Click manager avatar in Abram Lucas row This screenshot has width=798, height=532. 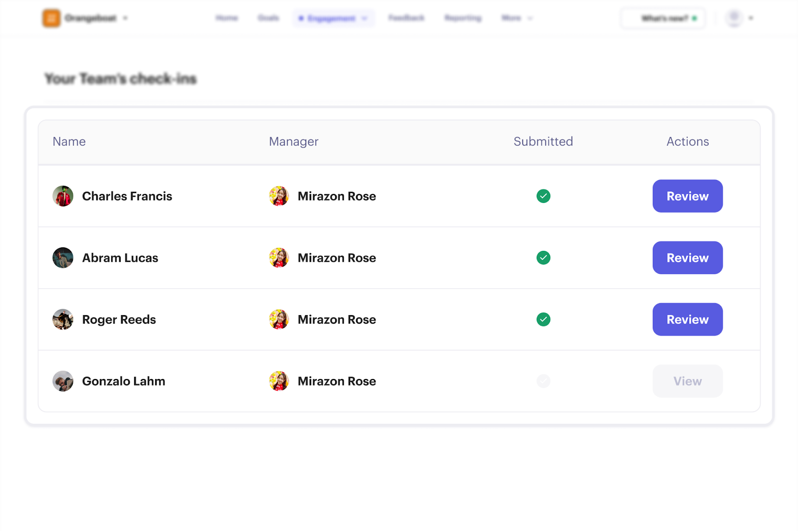click(279, 258)
